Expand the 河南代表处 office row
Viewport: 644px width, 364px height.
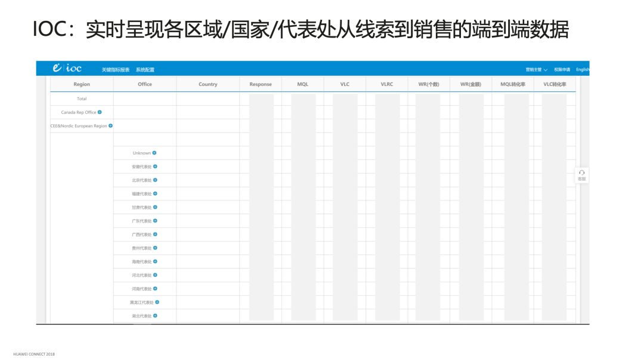click(x=155, y=288)
